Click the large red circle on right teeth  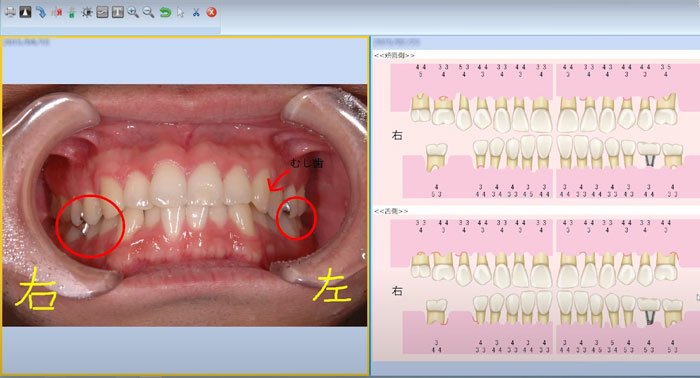coord(90,226)
